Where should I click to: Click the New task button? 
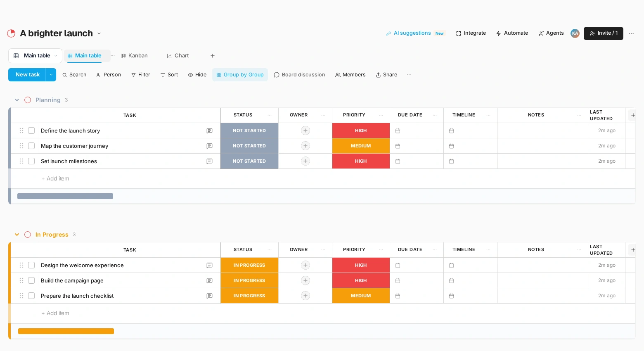click(27, 75)
